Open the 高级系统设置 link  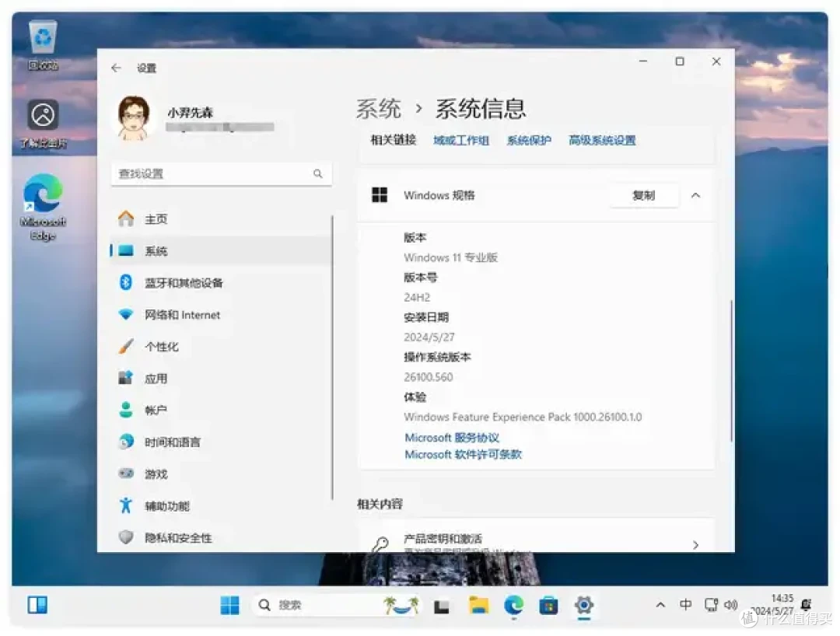pos(603,141)
